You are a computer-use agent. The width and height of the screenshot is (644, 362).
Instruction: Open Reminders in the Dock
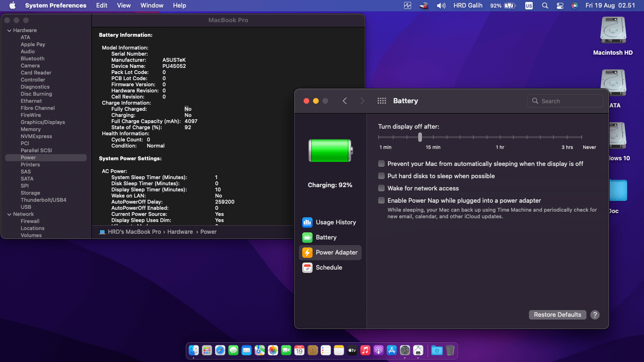pyautogui.click(x=326, y=350)
